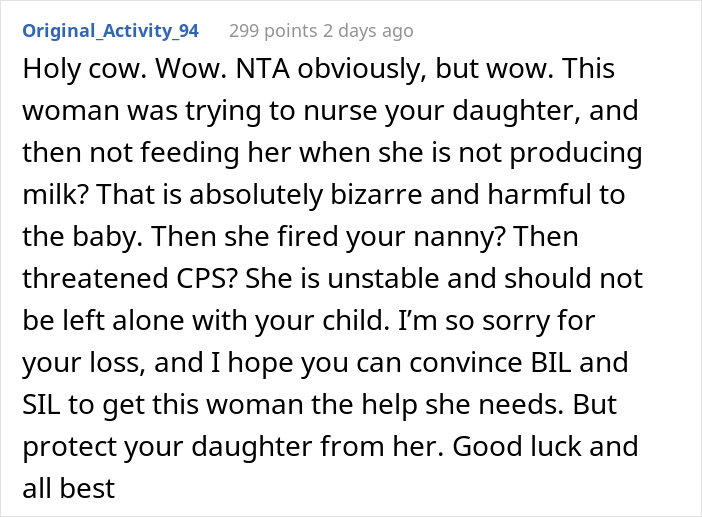Viewport: 702px width, 517px height.
Task: Open the Original_Activity_94 user profile
Action: click(x=111, y=31)
